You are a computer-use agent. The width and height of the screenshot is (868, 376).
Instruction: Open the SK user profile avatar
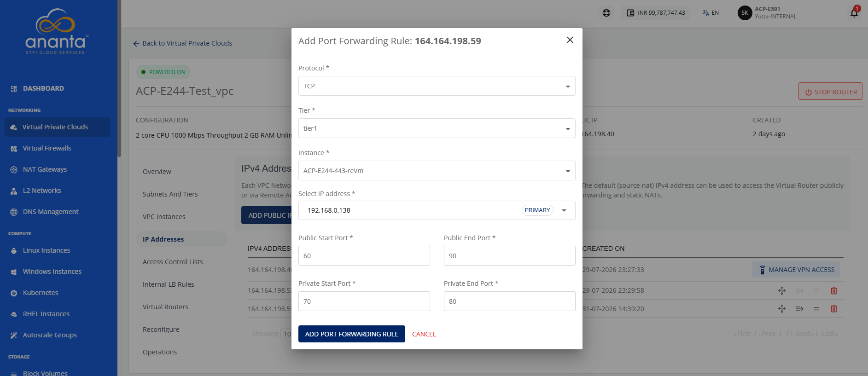[x=745, y=13]
